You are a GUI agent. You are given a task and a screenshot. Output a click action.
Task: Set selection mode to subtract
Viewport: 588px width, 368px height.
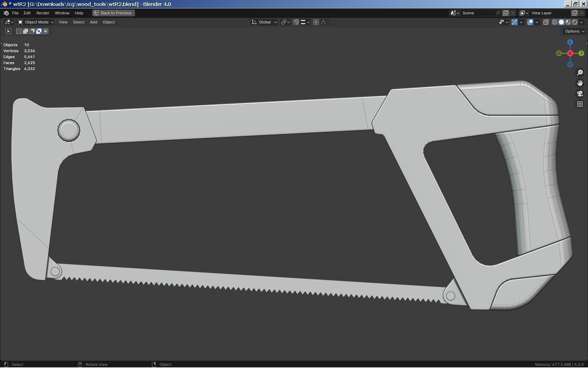coord(32,31)
